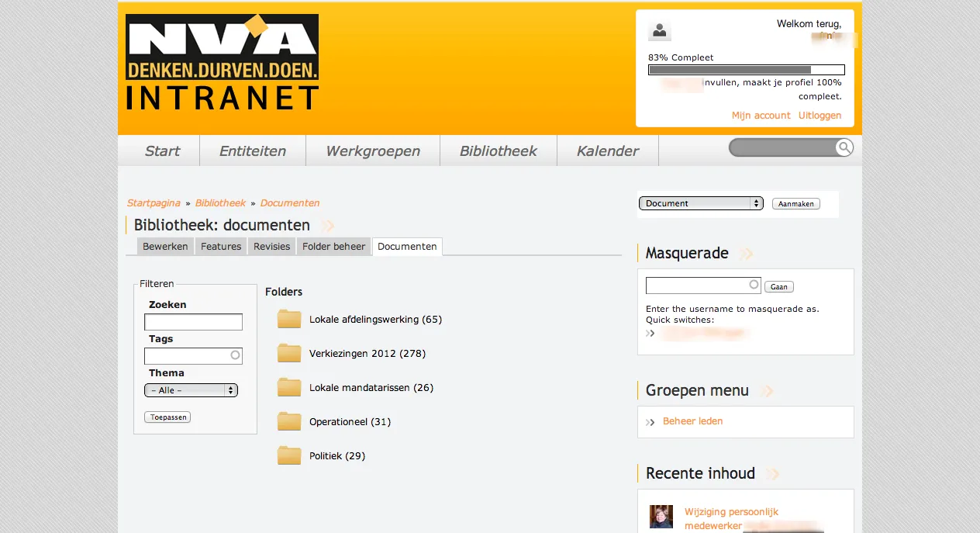Screen dimensions: 980x533
Task: Click the top search input field
Action: [782, 147]
